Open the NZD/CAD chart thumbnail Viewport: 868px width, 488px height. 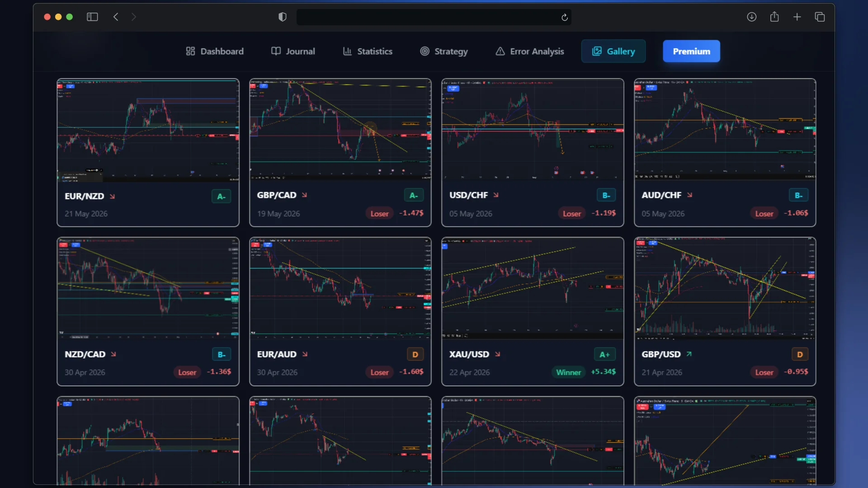(x=148, y=288)
